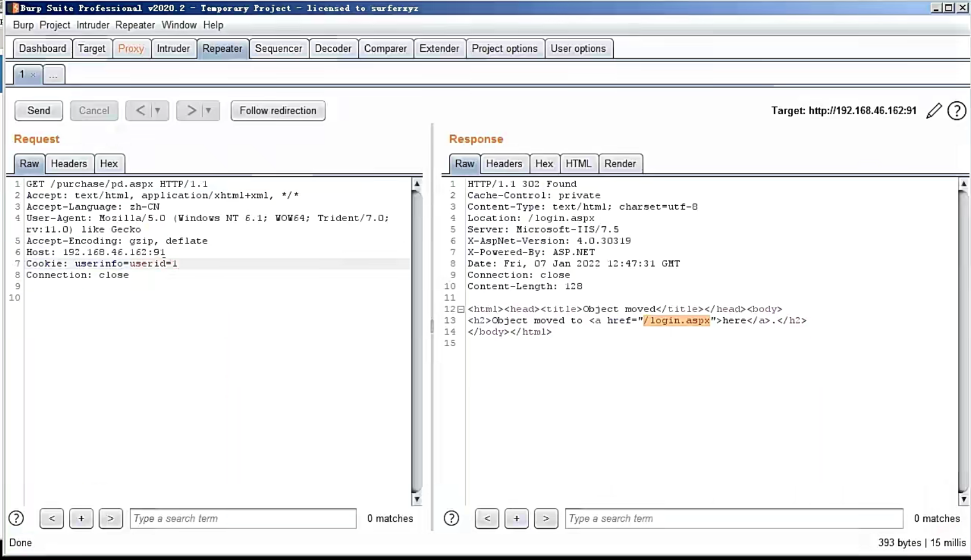Open the User options tab

[x=579, y=48]
